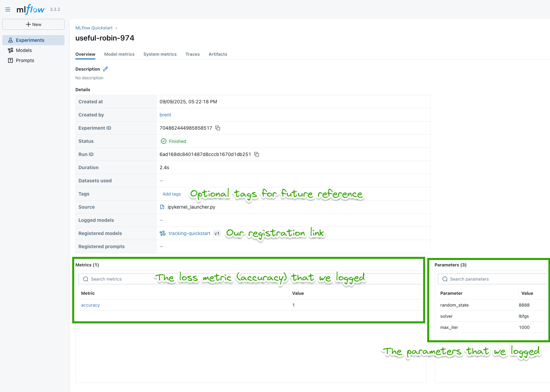Screen dimensions: 550x392
Task: Copy the Run ID
Action: click(257, 154)
